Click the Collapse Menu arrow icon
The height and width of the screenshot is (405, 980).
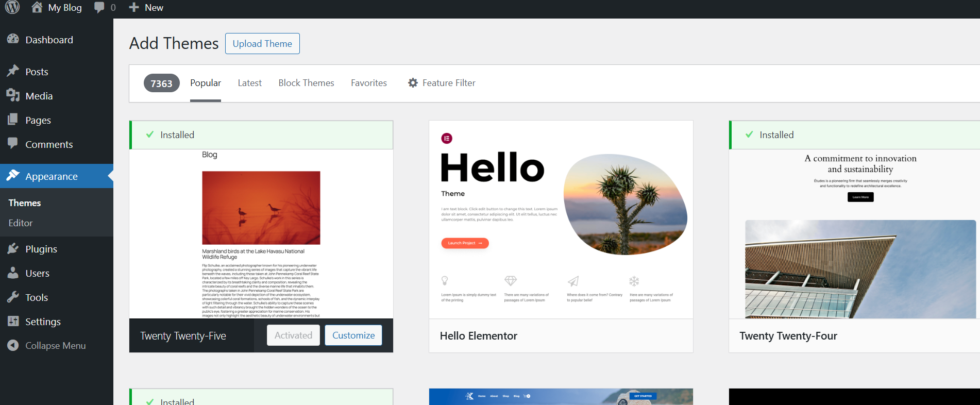(x=13, y=345)
